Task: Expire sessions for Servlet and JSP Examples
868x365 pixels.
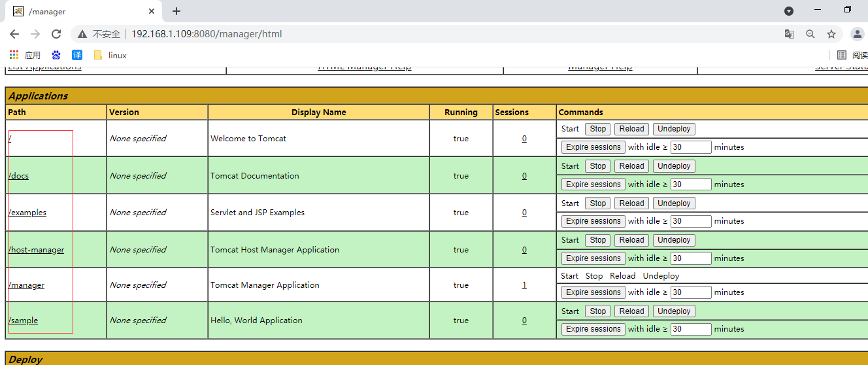Action: point(593,221)
